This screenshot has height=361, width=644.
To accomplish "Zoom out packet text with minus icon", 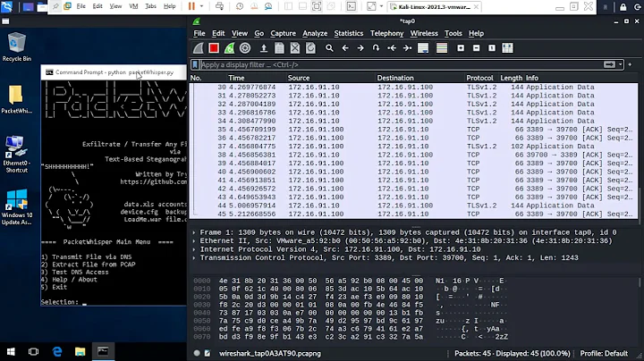I will point(477,48).
